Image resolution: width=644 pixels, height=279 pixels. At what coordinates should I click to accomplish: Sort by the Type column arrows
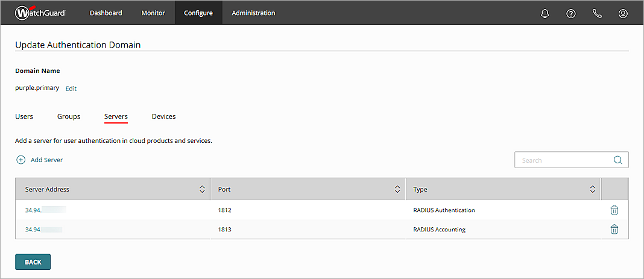coord(593,189)
